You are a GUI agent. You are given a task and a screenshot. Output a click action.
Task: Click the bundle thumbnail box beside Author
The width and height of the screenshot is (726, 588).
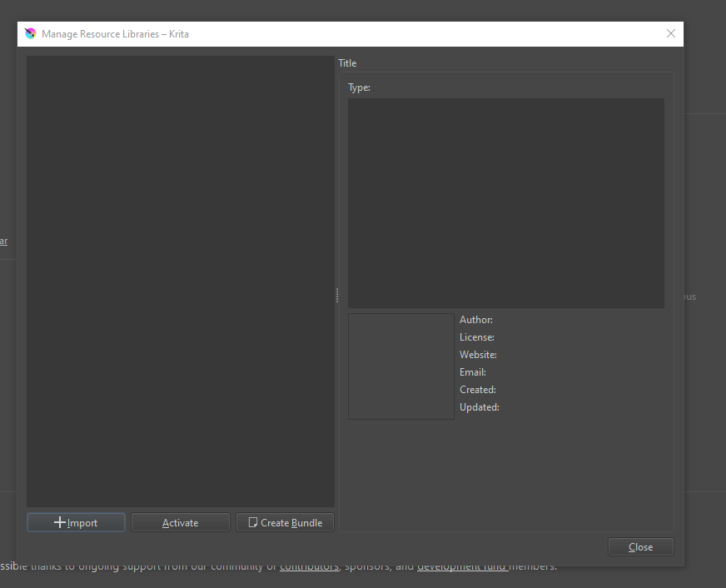click(x=401, y=366)
